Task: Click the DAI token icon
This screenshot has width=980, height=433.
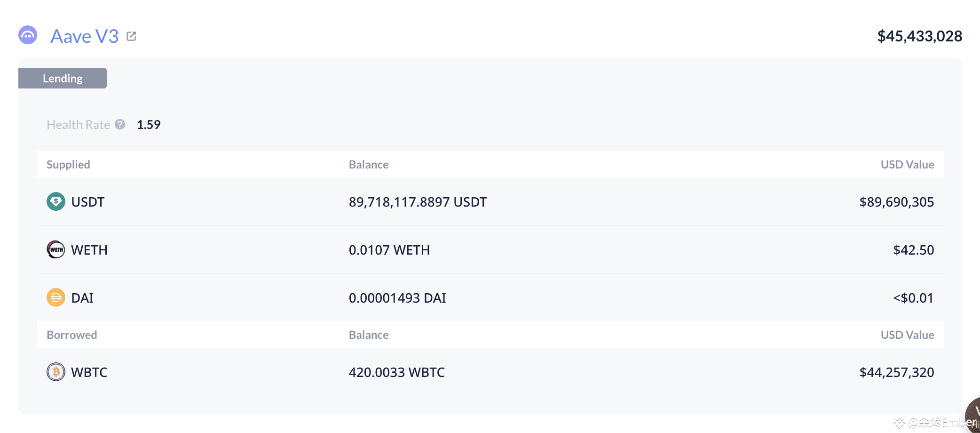Action: click(56, 297)
